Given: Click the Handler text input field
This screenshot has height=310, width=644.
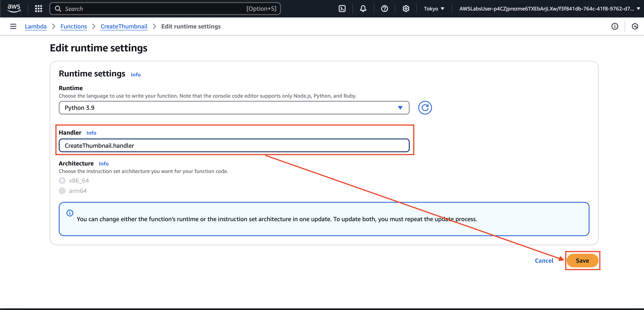Looking at the screenshot, I should 234,146.
